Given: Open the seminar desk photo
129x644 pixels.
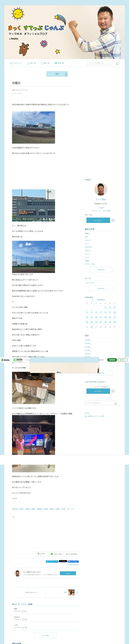Looking at the screenshot, I should click(34, 388).
